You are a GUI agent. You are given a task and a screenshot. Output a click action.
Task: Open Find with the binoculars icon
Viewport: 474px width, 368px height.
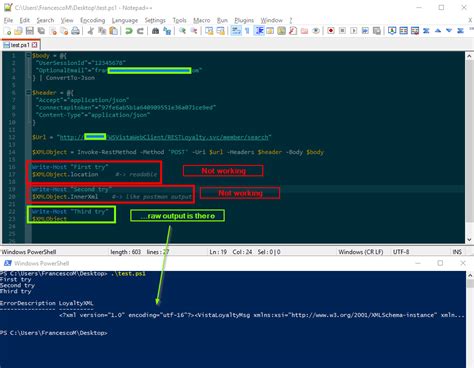point(155,31)
